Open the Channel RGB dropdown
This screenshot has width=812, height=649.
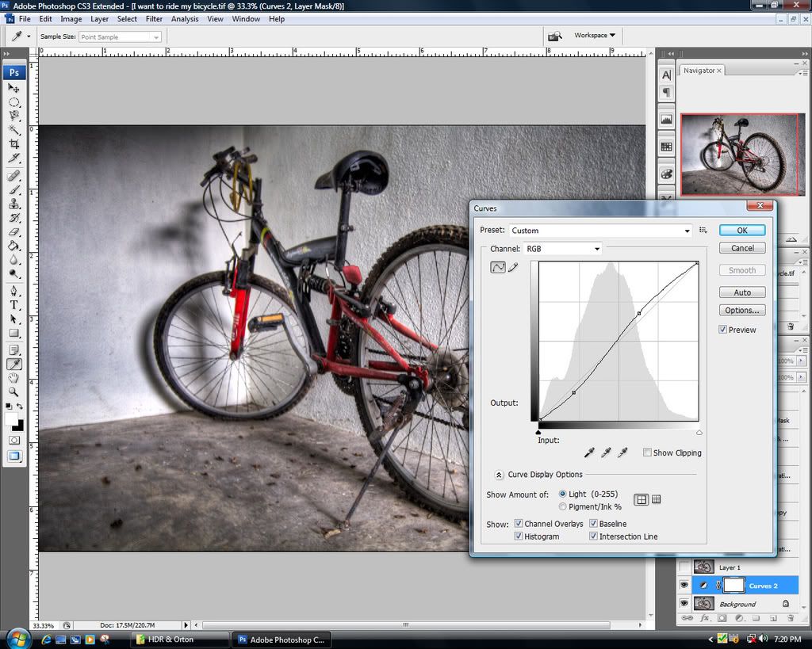click(562, 249)
